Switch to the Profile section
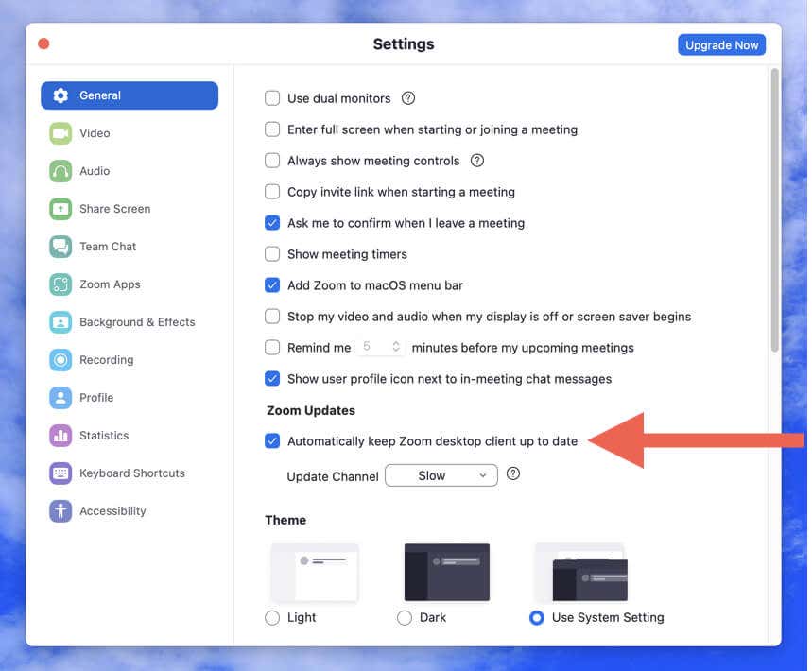The image size is (812, 671). (60, 397)
